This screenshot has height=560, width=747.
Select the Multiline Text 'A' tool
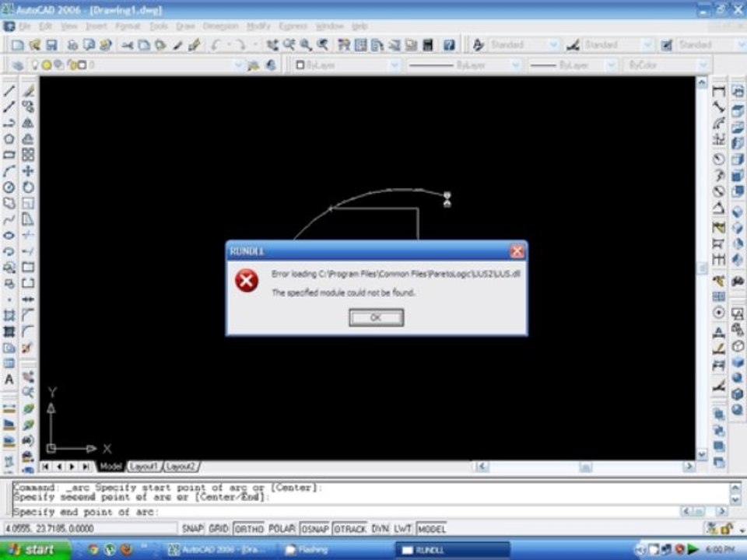[9, 380]
